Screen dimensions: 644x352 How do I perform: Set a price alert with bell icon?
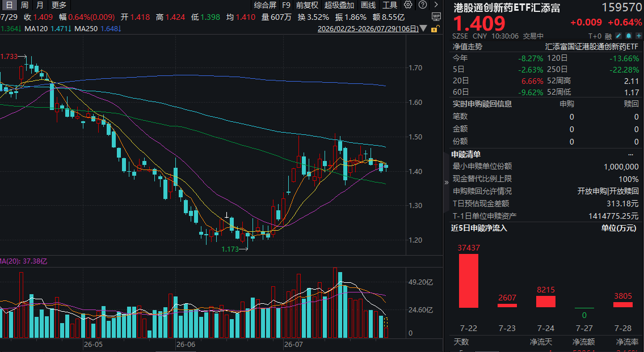pyautogui.click(x=628, y=36)
